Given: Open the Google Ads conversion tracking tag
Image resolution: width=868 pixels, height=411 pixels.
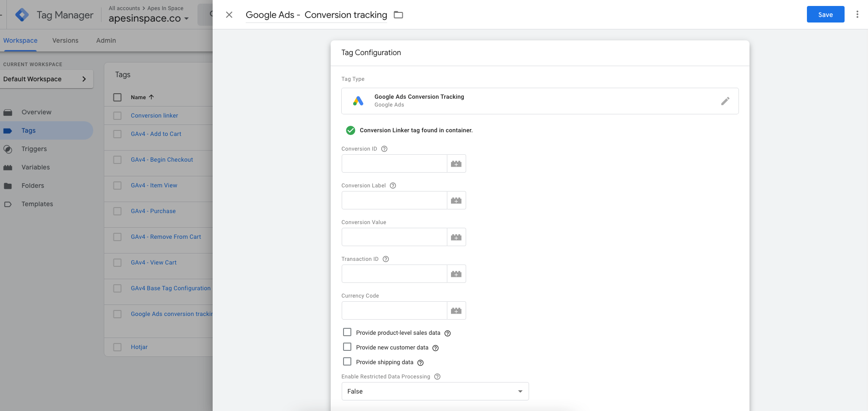Looking at the screenshot, I should [171, 314].
